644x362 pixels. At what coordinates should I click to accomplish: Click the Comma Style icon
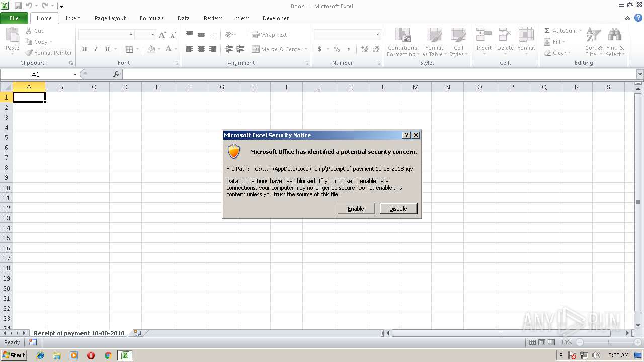349,49
